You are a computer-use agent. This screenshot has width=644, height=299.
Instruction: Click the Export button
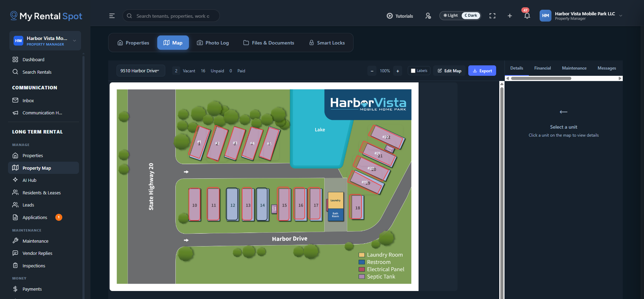pos(482,71)
